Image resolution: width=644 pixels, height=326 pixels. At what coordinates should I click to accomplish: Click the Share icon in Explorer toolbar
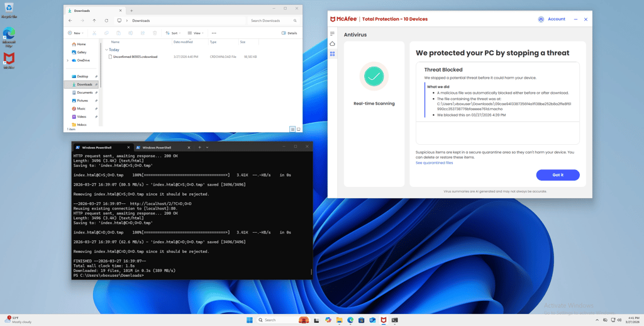tap(143, 33)
